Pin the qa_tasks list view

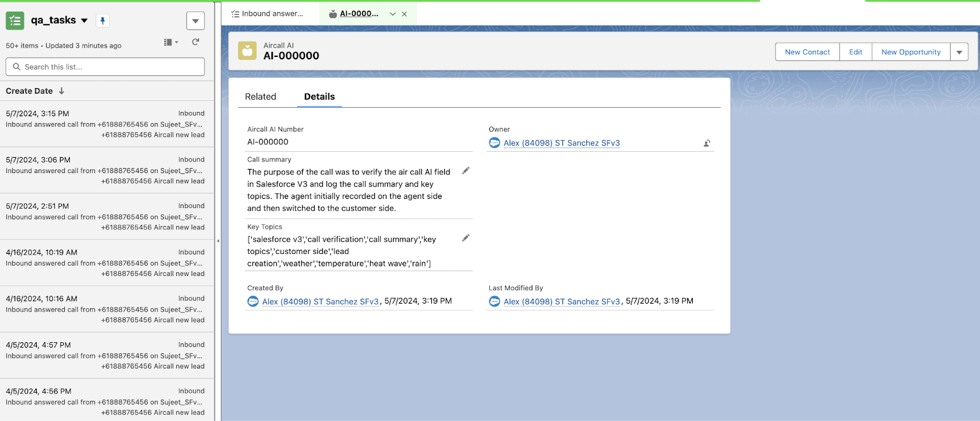coord(103,21)
